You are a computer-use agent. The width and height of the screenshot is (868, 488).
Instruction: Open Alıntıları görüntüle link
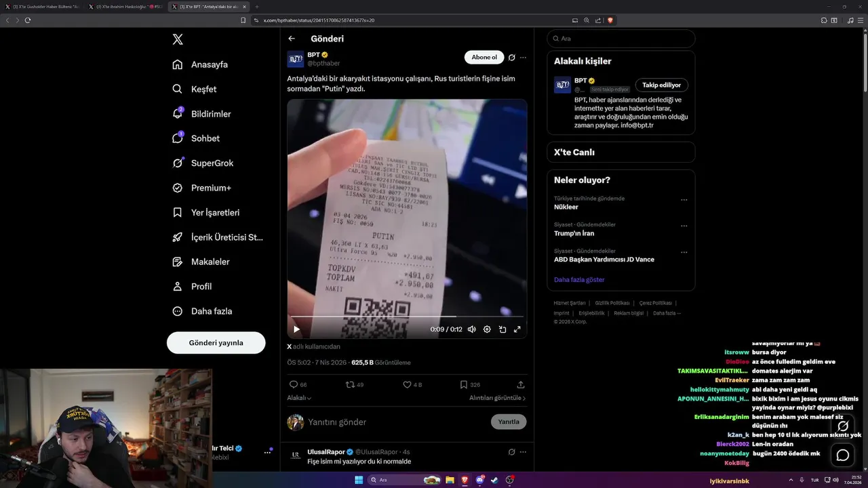[498, 398]
